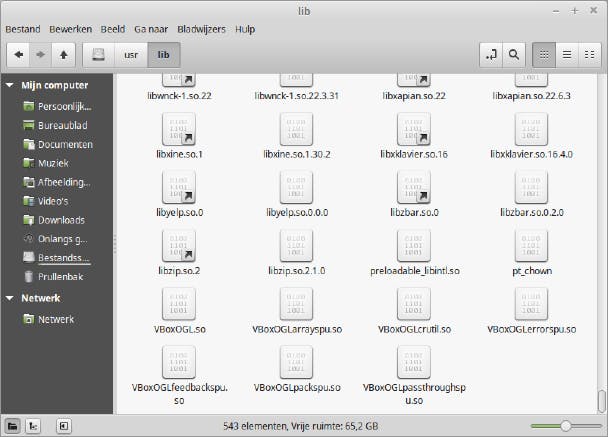Select the libyelp.so.0.0.0 file icon
Image resolution: width=608 pixels, height=437 pixels.
coord(296,187)
